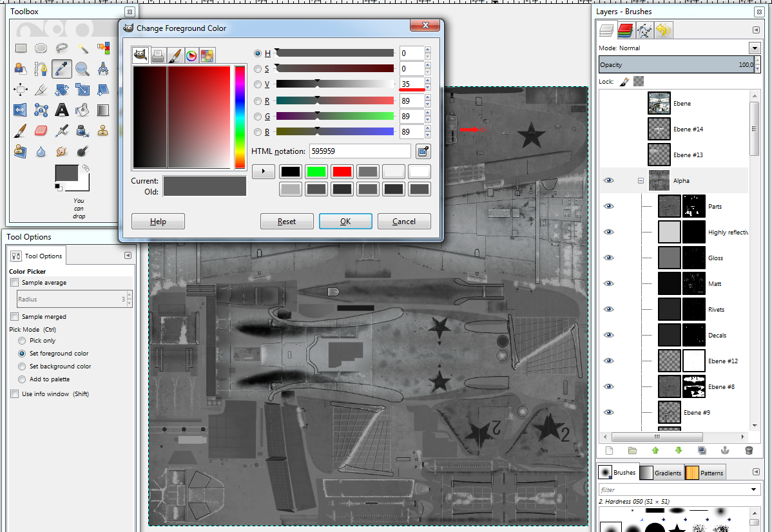Viewport: 772px width, 532px height.
Task: Open the brushes filter dropdown arrow
Action: [754, 490]
